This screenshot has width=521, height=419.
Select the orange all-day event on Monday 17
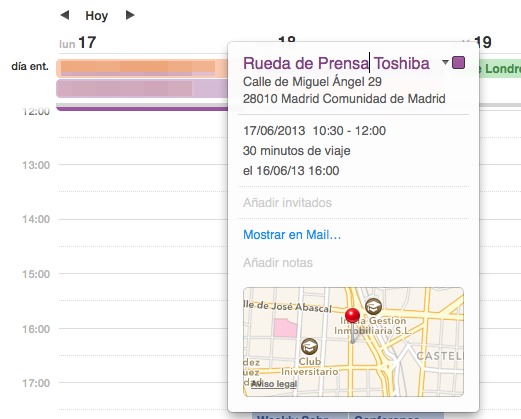[x=142, y=68]
